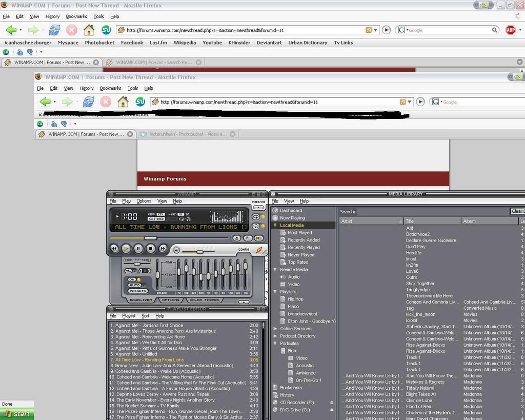
Task: Open Last.fm bookmark link
Action: (x=158, y=43)
